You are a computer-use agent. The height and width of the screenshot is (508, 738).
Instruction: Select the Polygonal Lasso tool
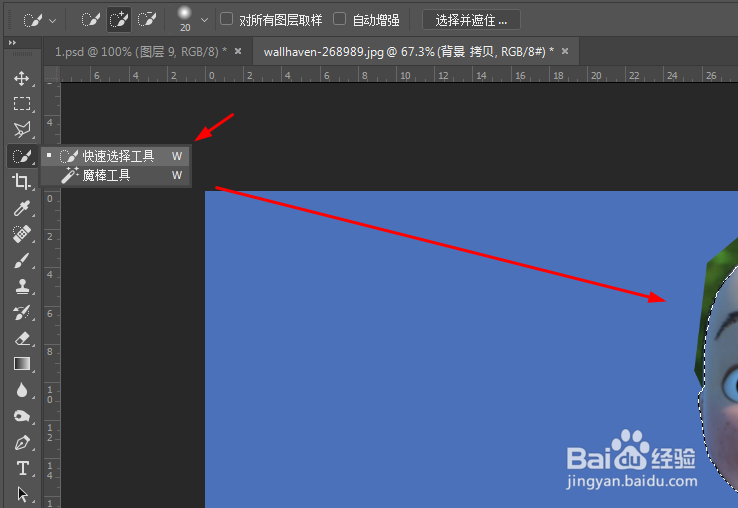pyautogui.click(x=22, y=129)
